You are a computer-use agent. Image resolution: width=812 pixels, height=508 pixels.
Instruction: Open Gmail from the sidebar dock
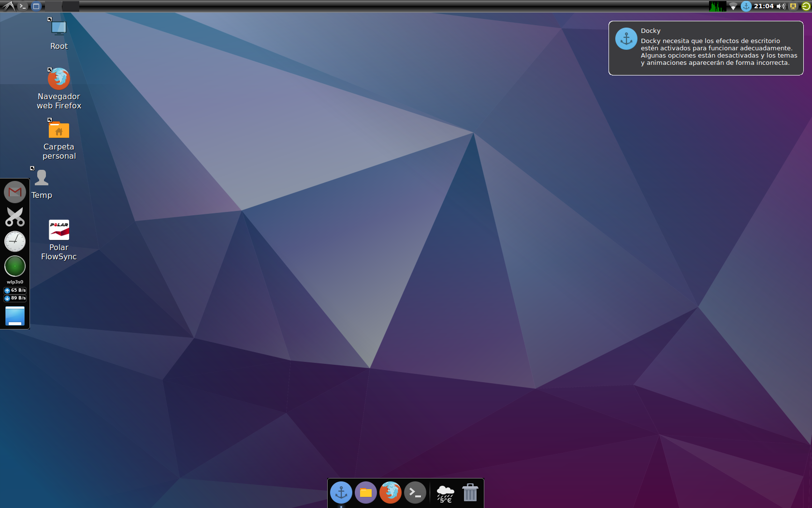(x=14, y=192)
